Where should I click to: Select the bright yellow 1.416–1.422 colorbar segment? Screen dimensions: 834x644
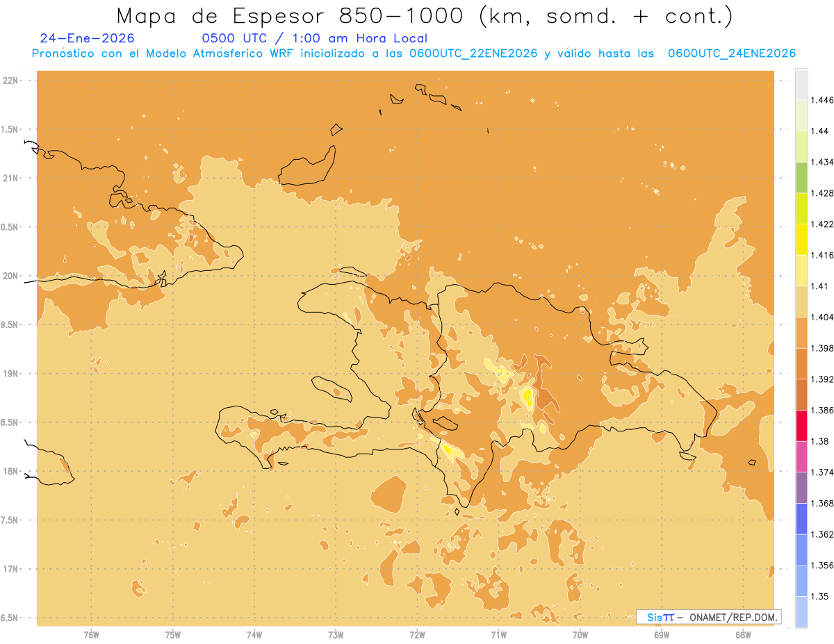pos(801,240)
